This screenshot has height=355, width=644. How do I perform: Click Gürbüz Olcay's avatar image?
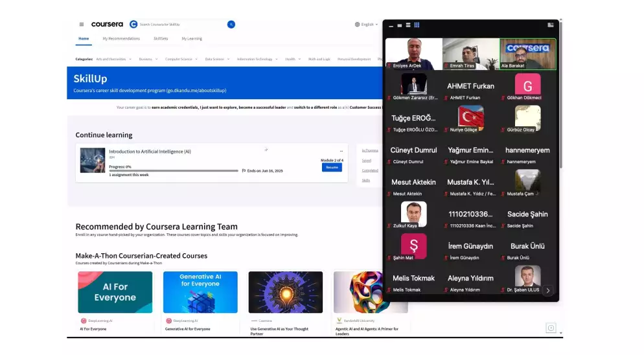pyautogui.click(x=527, y=117)
